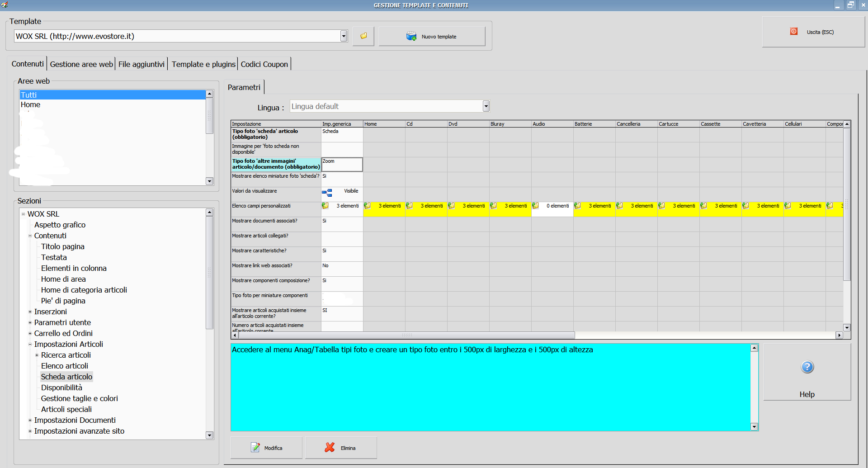
Task: Select Home in Aree web list
Action: (x=31, y=104)
